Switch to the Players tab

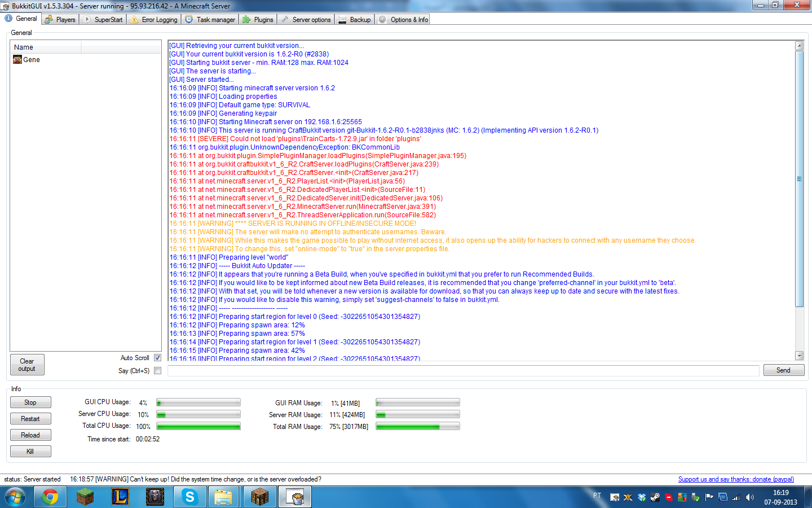click(x=60, y=19)
